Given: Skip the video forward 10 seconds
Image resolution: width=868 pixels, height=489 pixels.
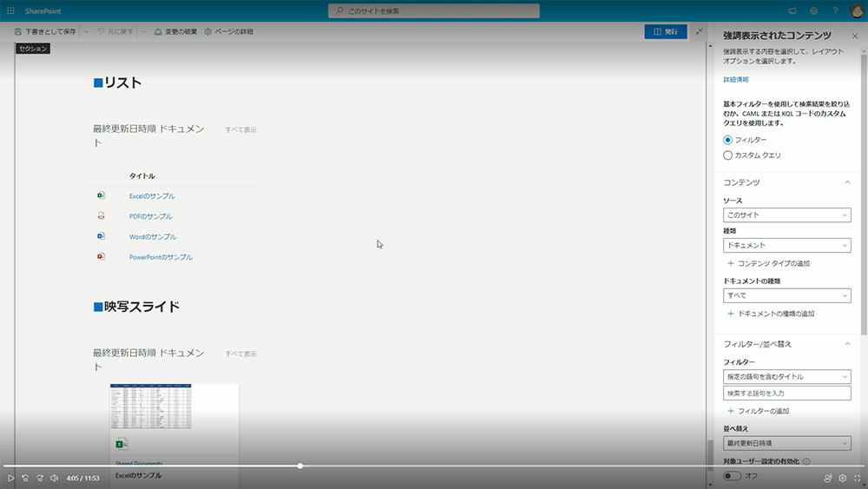Looking at the screenshot, I should click(39, 478).
